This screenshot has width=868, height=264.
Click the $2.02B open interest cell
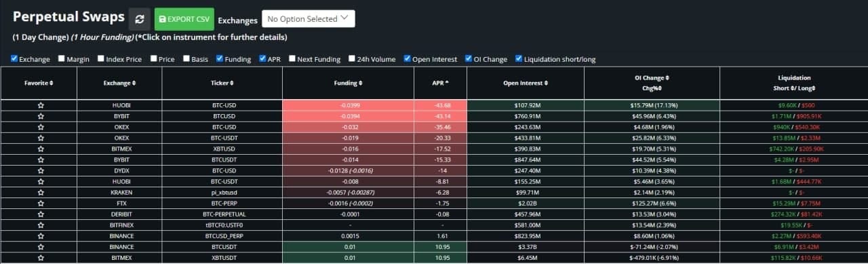click(x=526, y=203)
